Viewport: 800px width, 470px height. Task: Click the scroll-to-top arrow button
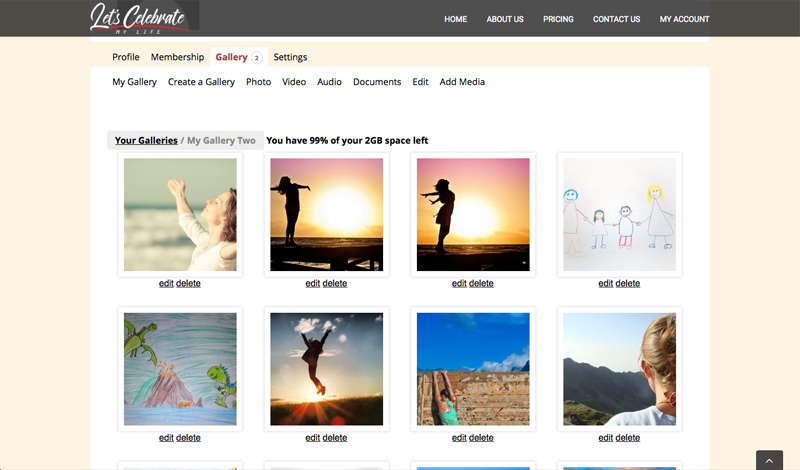[769, 460]
